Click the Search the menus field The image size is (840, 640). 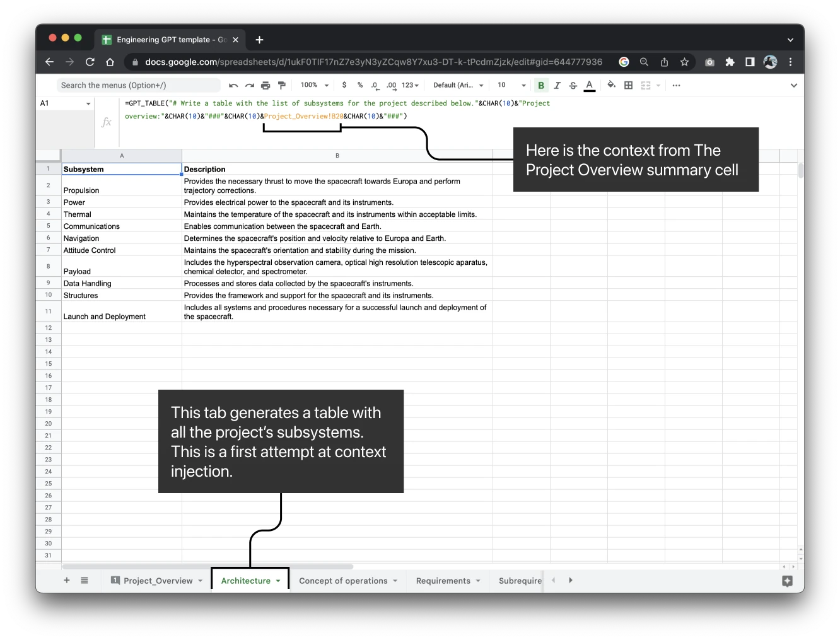coord(139,85)
